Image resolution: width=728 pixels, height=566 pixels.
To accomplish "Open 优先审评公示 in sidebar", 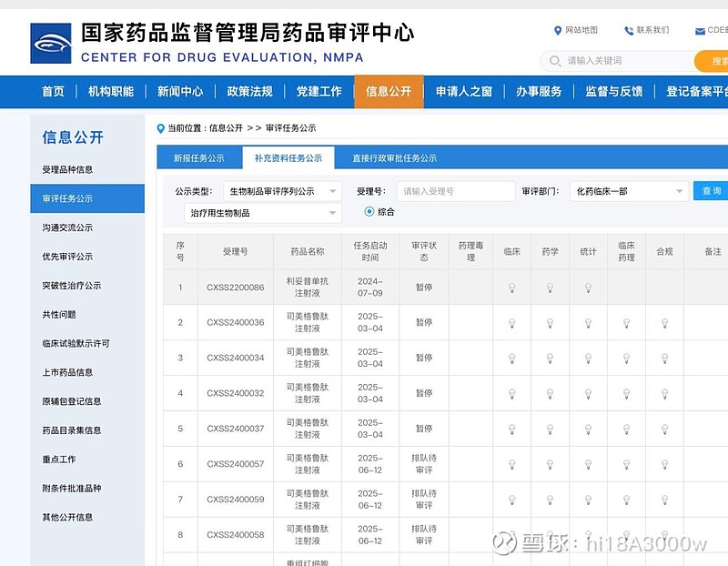I will pos(67,257).
